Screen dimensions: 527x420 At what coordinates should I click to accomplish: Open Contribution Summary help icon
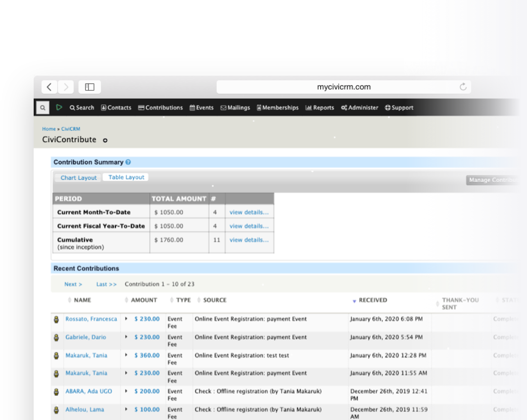[x=128, y=162]
